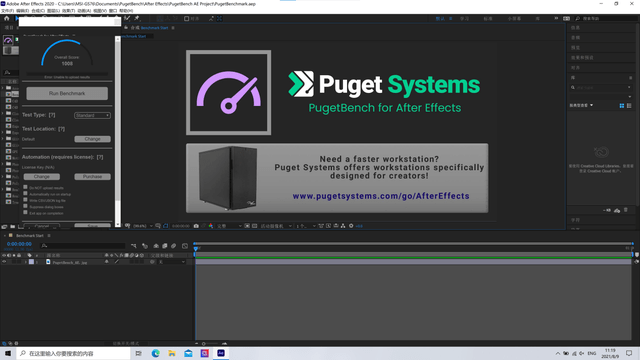
Task: Tick the 'Automatically run on startup' checkbox
Action: tap(25, 194)
